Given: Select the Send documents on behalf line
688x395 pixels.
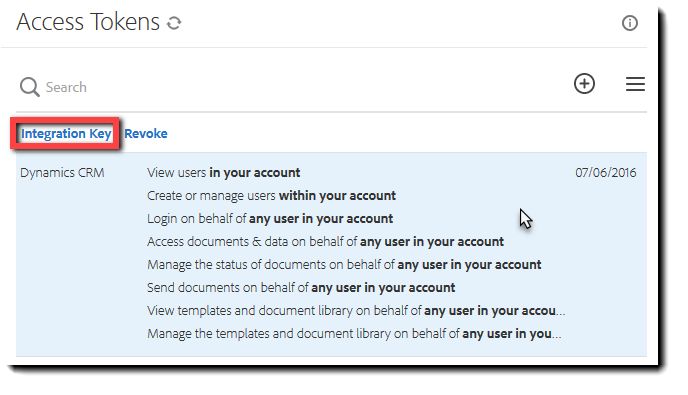Looking at the screenshot, I should tap(301, 288).
